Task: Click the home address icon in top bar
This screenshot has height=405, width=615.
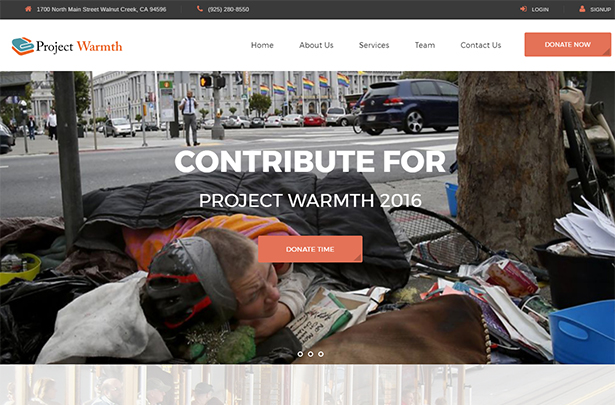Action: click(x=28, y=9)
